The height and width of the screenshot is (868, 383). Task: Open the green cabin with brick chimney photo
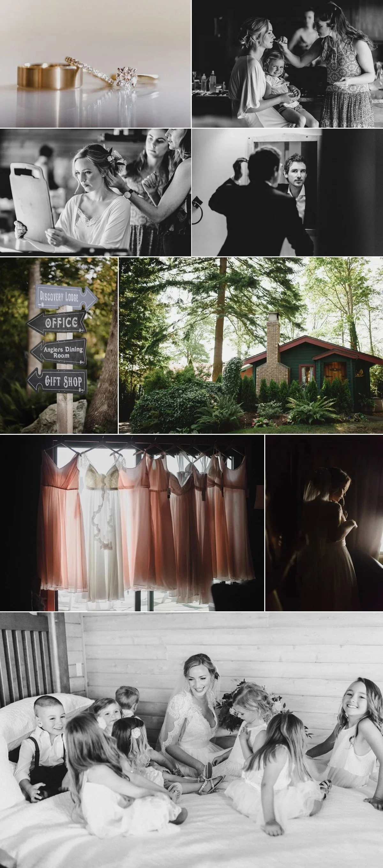click(251, 345)
